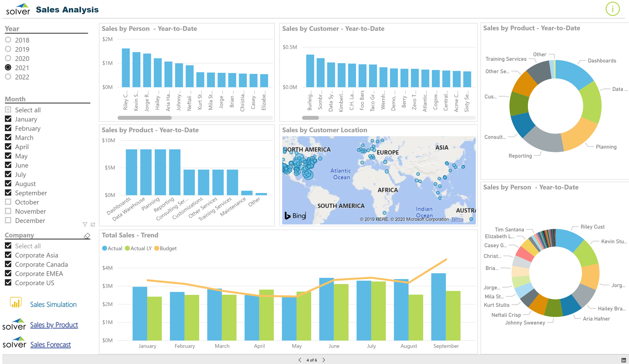
Task: Select the 2022 year radio button
Action: point(8,77)
